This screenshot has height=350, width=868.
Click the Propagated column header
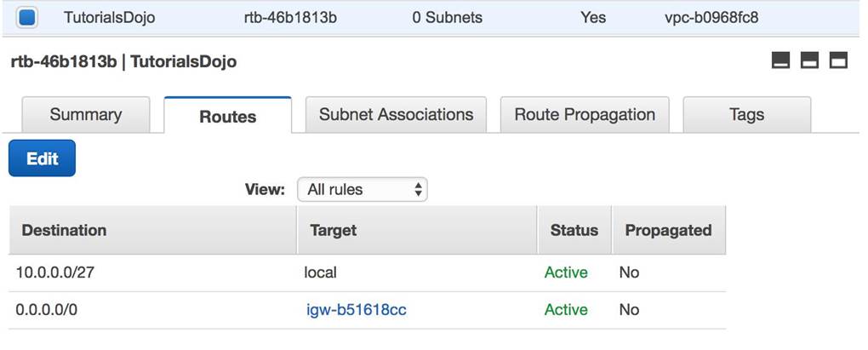point(668,230)
